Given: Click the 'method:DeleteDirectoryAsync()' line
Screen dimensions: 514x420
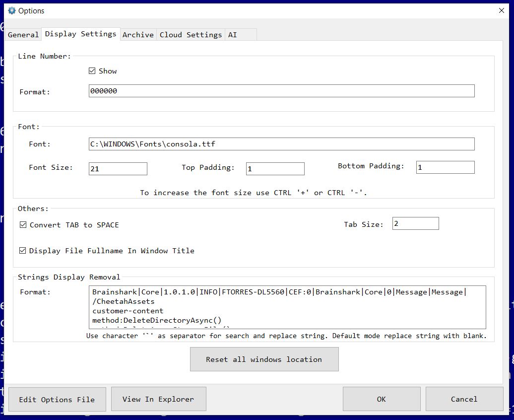Looking at the screenshot, I should 157,320.
